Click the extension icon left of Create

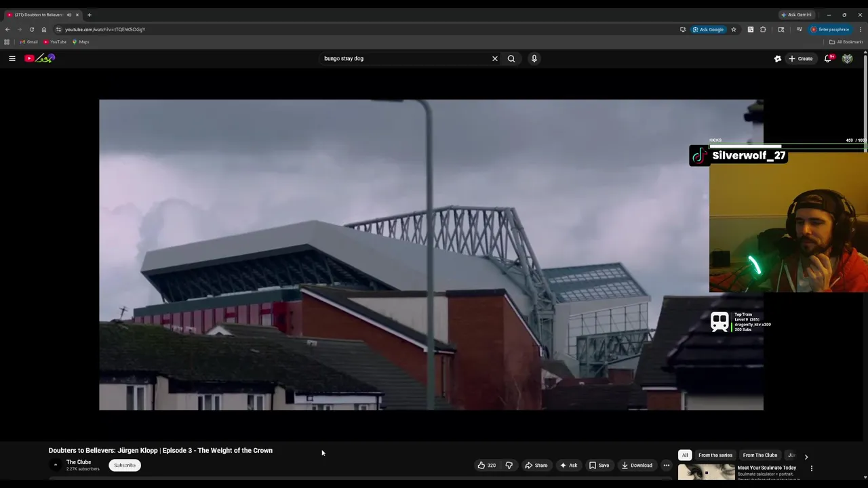(778, 58)
